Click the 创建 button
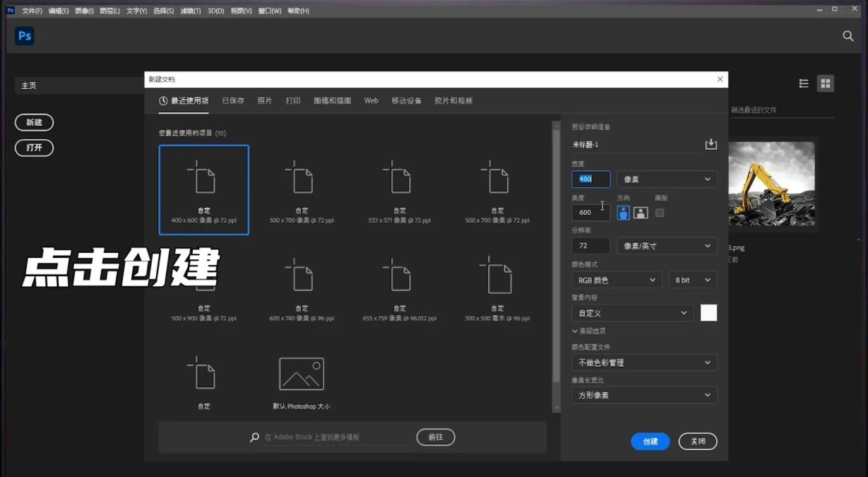The width and height of the screenshot is (868, 477). click(650, 441)
